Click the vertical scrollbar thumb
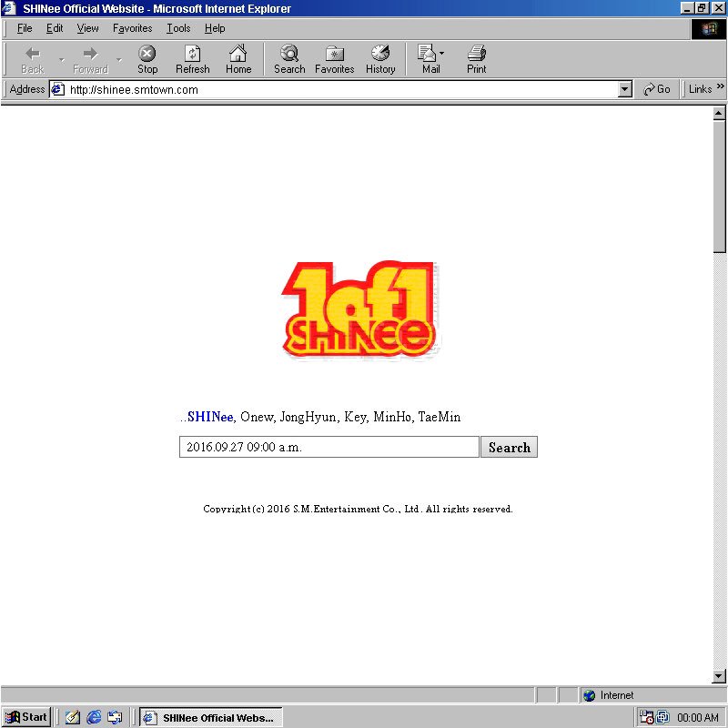The height and width of the screenshot is (728, 728). [x=719, y=186]
